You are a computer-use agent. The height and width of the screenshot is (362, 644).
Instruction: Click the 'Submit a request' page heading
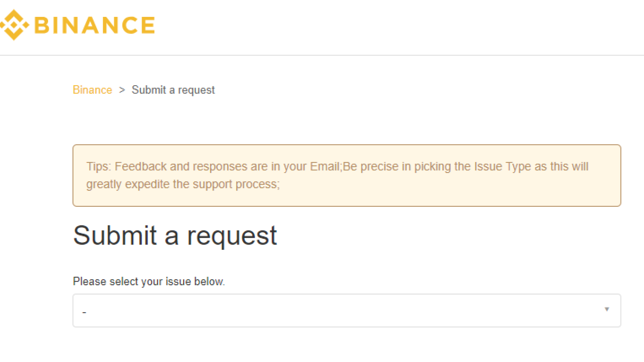(175, 236)
